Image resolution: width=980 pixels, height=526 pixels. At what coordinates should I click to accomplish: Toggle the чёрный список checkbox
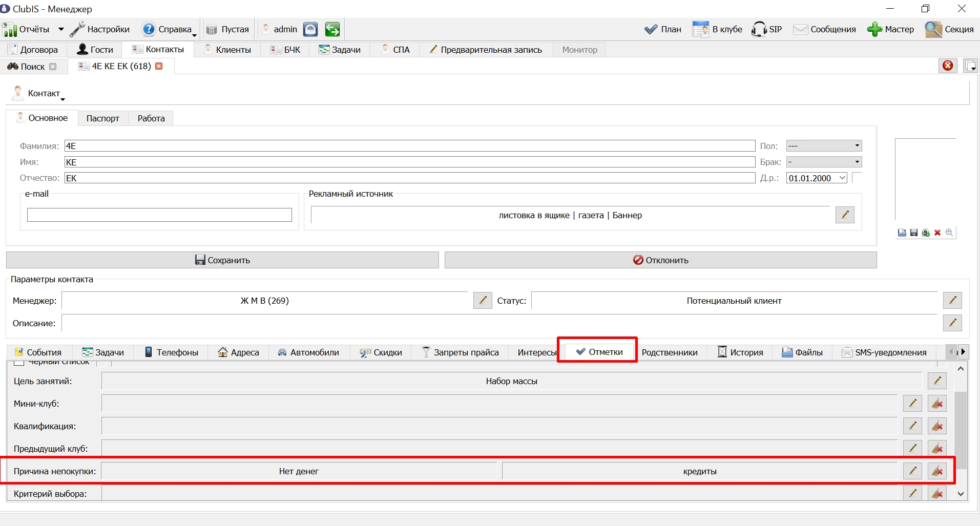tap(19, 363)
